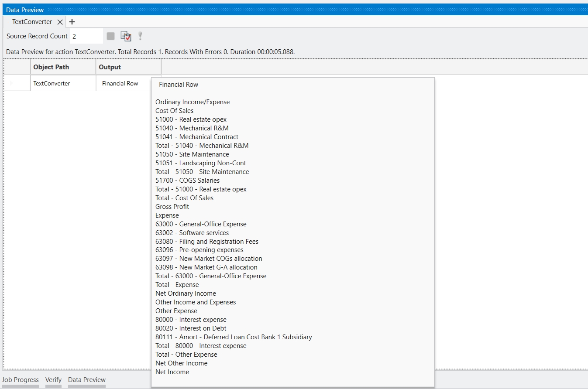Click the data preview status summary text
The image size is (588, 389).
tap(151, 52)
